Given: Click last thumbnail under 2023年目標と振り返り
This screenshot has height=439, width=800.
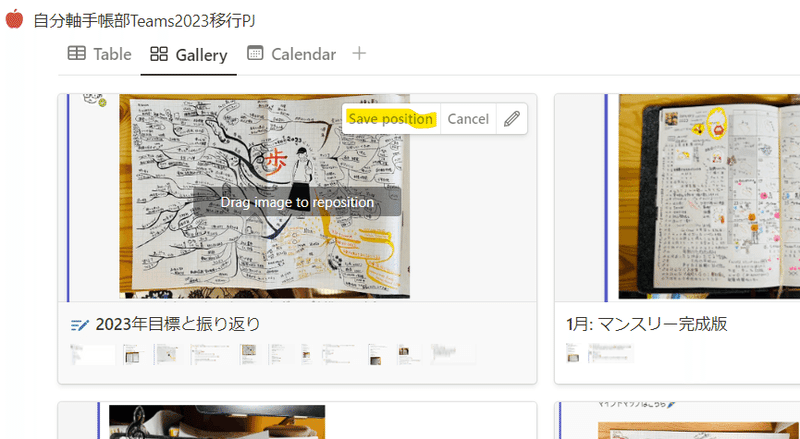Looking at the screenshot, I should pos(453,354).
